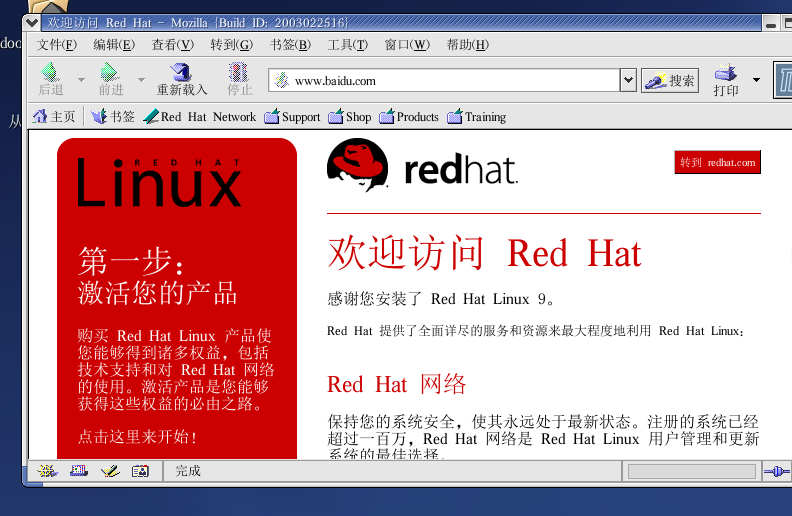Open the 书签(B) menu

[290, 45]
